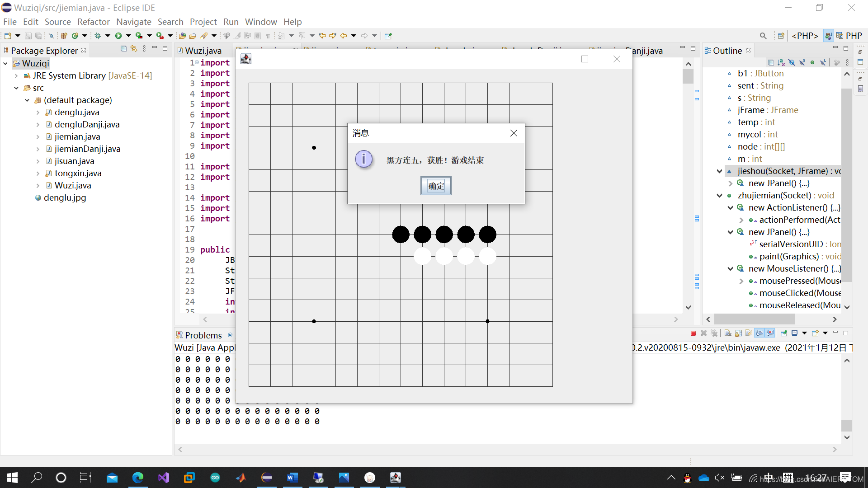Viewport: 868px width, 488px height.
Task: Click 确定 to confirm the victory dialog
Action: pyautogui.click(x=436, y=186)
